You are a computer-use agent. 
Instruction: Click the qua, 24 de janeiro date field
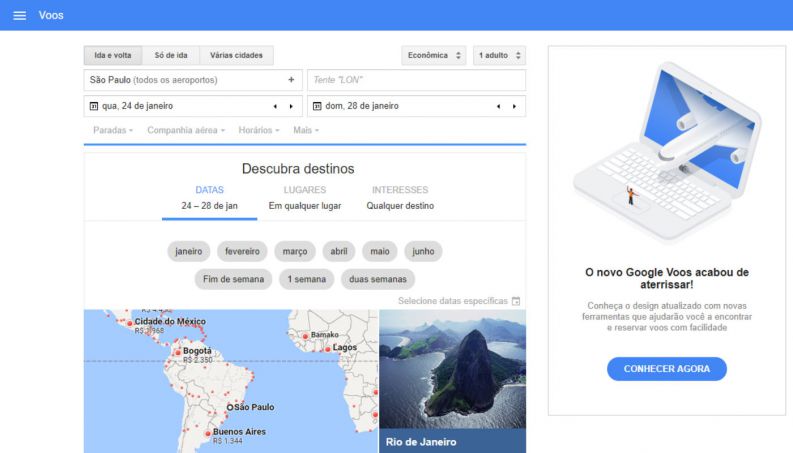[193, 106]
